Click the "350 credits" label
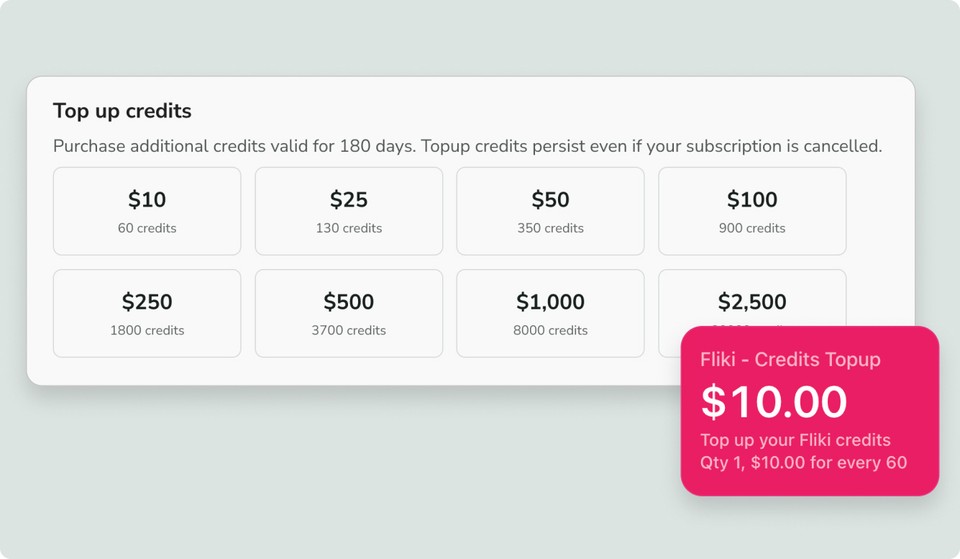Image resolution: width=960 pixels, height=559 pixels. click(x=550, y=228)
